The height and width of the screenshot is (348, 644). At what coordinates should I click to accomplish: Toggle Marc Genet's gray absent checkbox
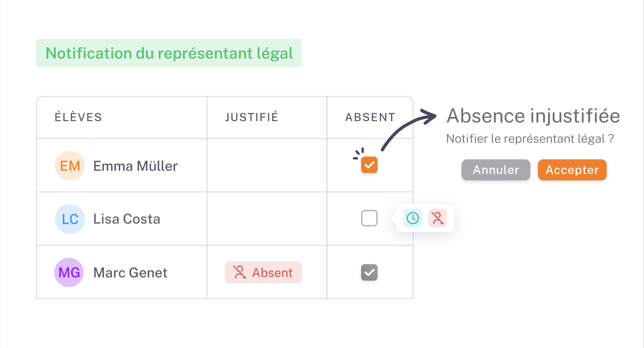tap(369, 272)
